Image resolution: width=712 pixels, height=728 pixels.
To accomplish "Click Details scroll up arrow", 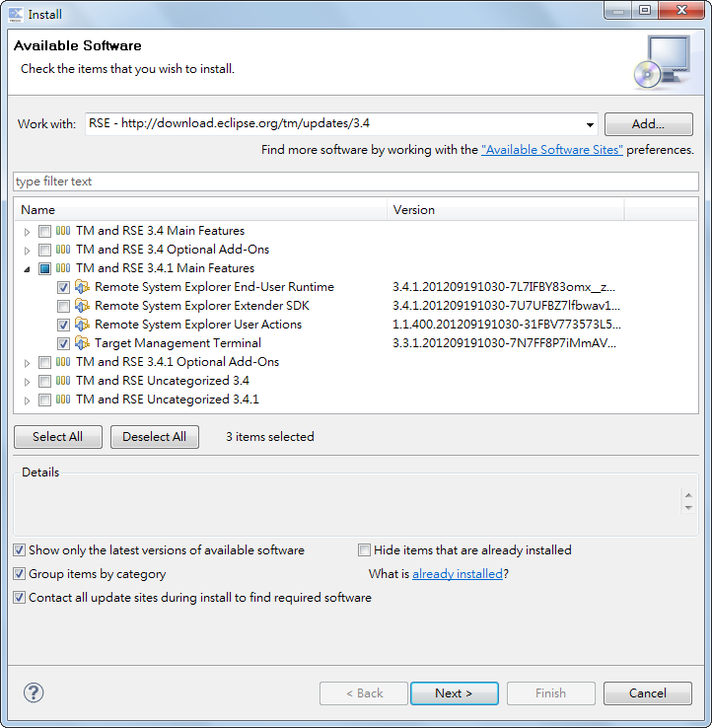I will [688, 495].
